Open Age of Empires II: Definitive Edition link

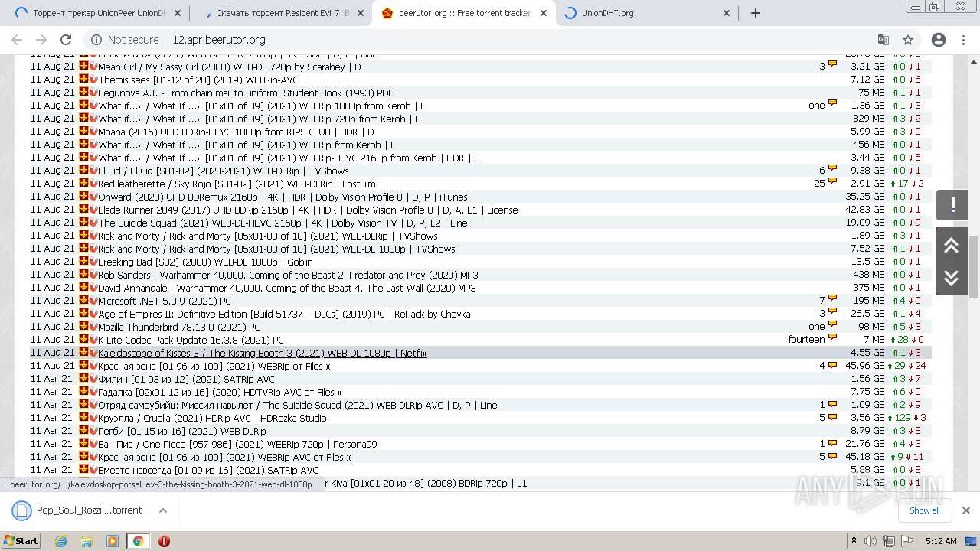pos(284,314)
